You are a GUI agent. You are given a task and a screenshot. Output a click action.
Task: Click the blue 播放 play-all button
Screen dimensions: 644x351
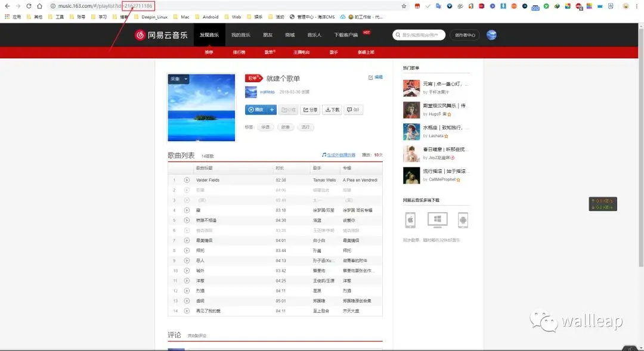(x=255, y=110)
